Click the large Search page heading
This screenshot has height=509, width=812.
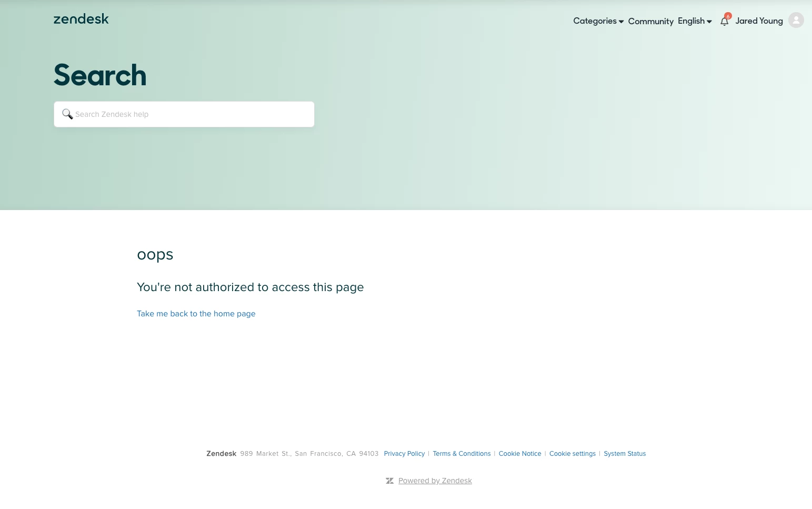(x=100, y=75)
